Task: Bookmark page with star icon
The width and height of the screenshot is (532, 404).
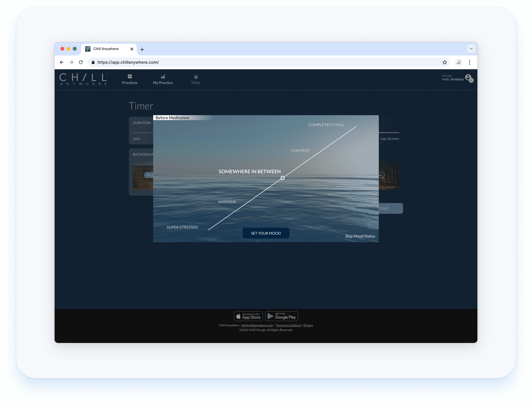Action: 445,62
